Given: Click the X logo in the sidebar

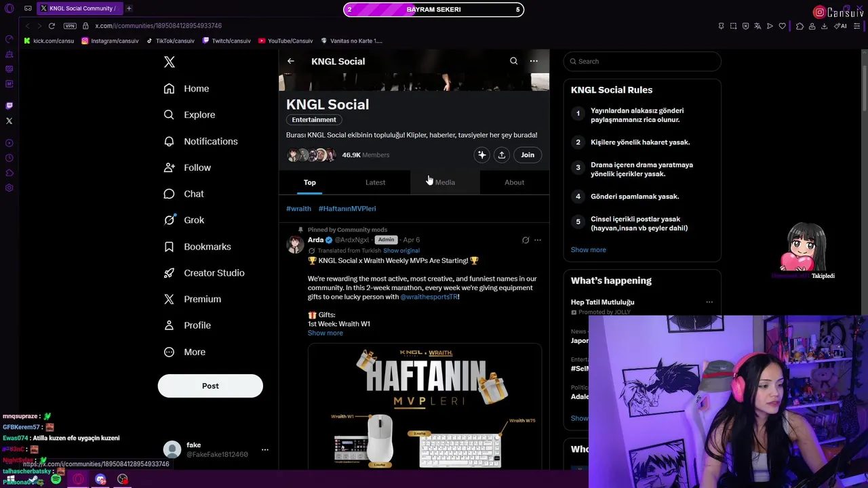Looking at the screenshot, I should 170,62.
